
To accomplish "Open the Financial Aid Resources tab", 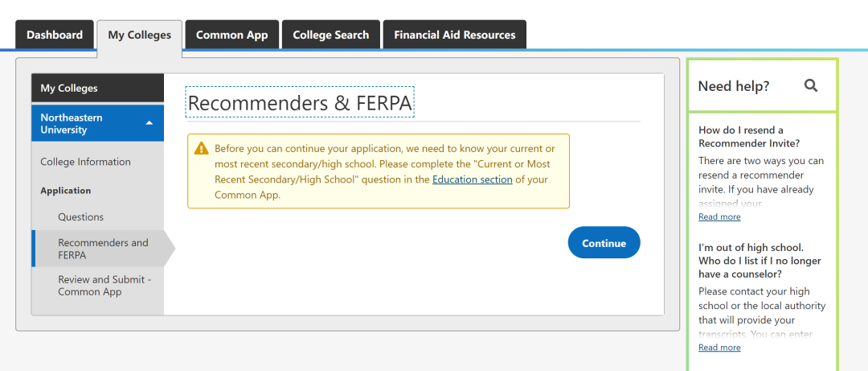I will click(x=455, y=35).
